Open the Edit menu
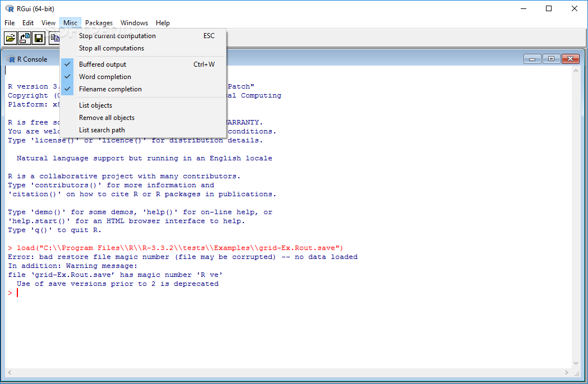This screenshot has height=384, width=588. pyautogui.click(x=28, y=23)
